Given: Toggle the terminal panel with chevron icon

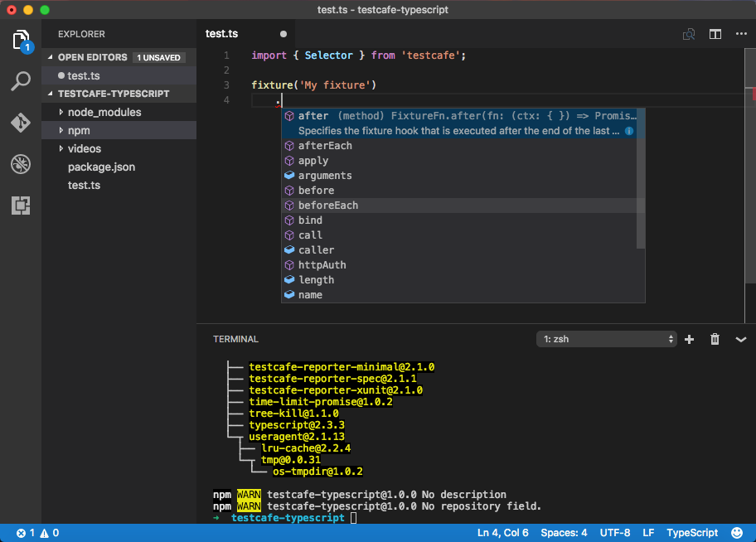Looking at the screenshot, I should [x=741, y=339].
